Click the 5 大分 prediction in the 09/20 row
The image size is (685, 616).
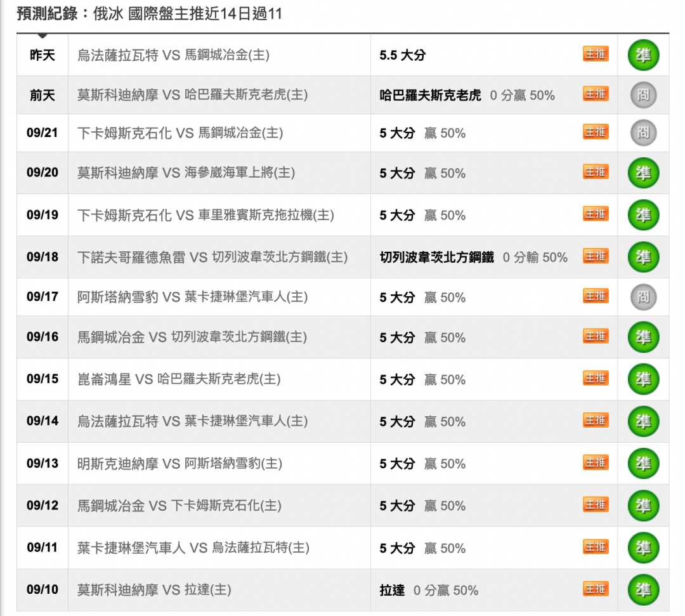[x=422, y=173]
